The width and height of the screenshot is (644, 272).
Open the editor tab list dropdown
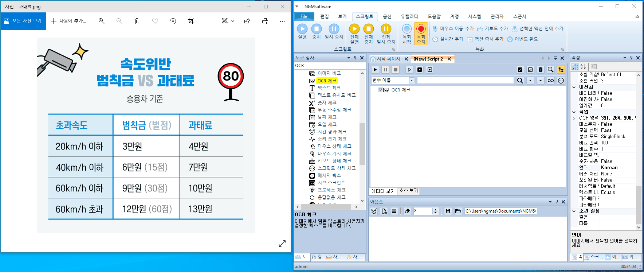555,58
